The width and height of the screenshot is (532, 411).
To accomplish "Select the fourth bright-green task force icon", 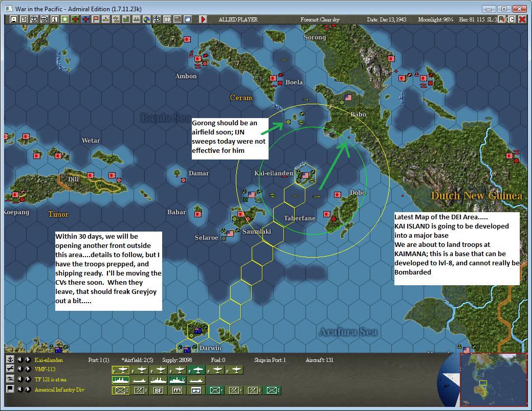I will click(178, 380).
